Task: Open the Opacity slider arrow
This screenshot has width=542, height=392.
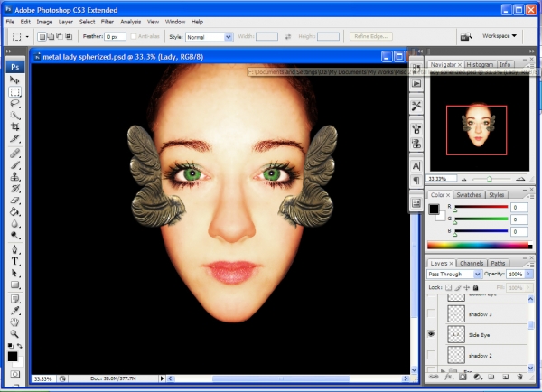Action: 528,274
